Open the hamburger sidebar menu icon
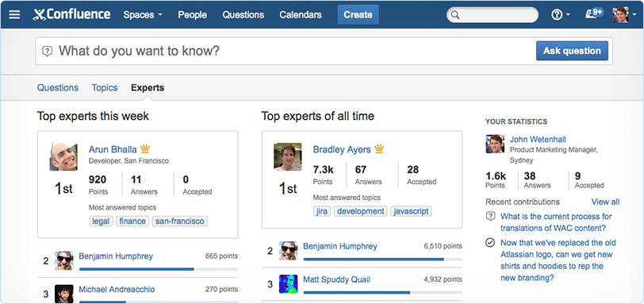644x304 pixels. tap(14, 15)
